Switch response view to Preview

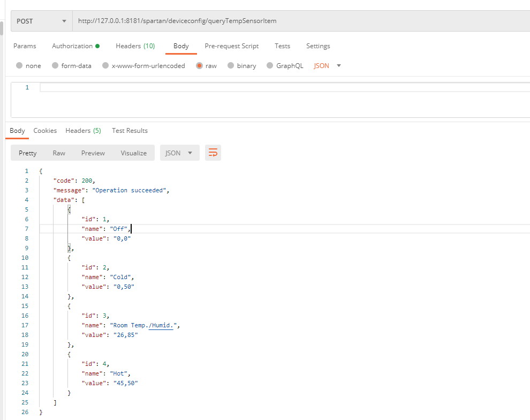pos(93,153)
